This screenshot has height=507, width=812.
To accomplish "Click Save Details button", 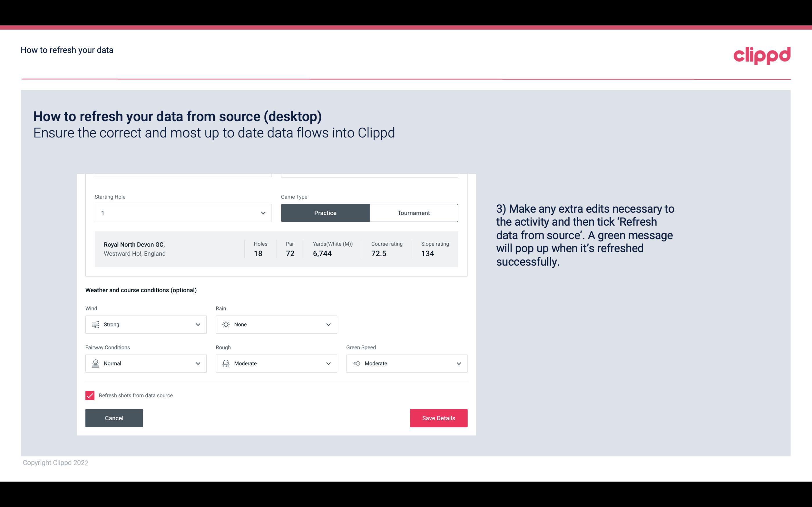I will pyautogui.click(x=438, y=418).
